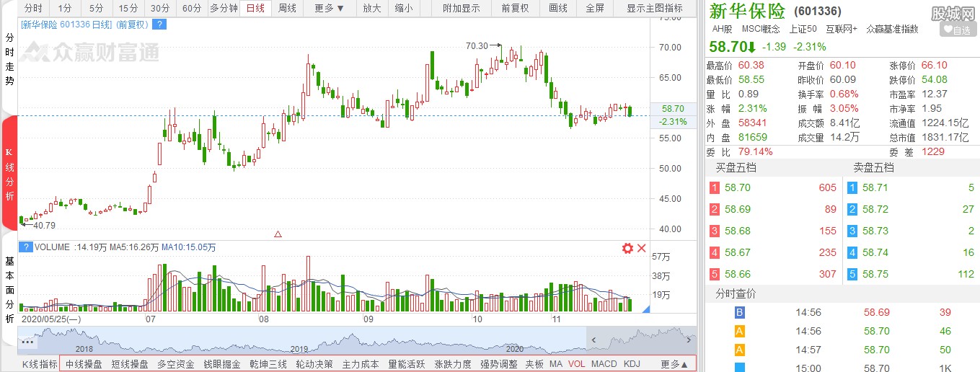Select 涨跌力度 indicator
Image resolution: width=980 pixels, height=372 pixels.
453,364
